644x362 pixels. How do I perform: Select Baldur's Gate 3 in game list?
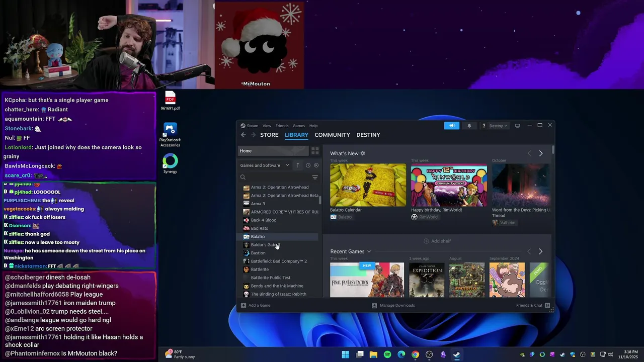(x=278, y=245)
